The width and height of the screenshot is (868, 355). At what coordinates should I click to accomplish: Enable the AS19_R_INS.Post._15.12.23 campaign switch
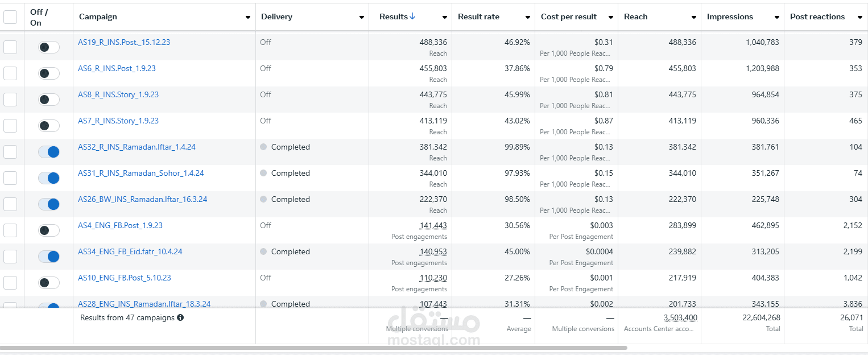tap(49, 47)
